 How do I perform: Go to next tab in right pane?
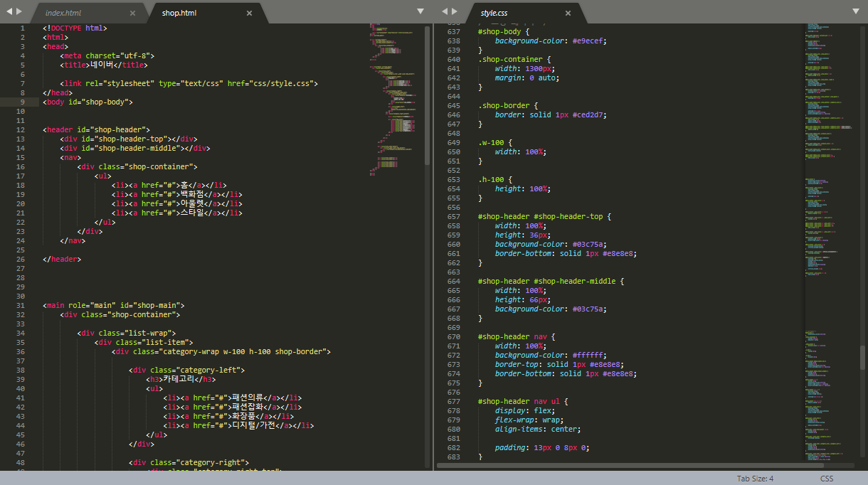pos(455,11)
